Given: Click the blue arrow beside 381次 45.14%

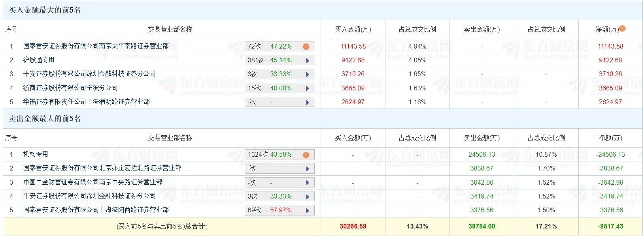Looking at the screenshot, I should (x=309, y=60).
